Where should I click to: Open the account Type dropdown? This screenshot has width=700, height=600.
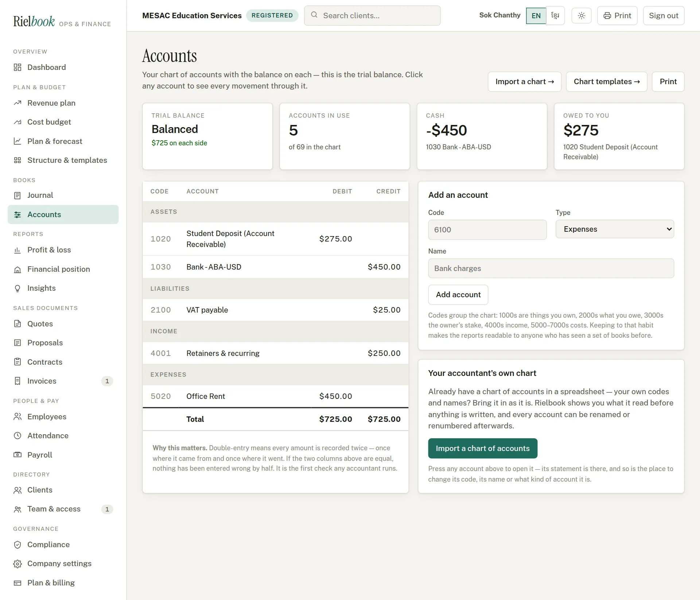pyautogui.click(x=615, y=229)
